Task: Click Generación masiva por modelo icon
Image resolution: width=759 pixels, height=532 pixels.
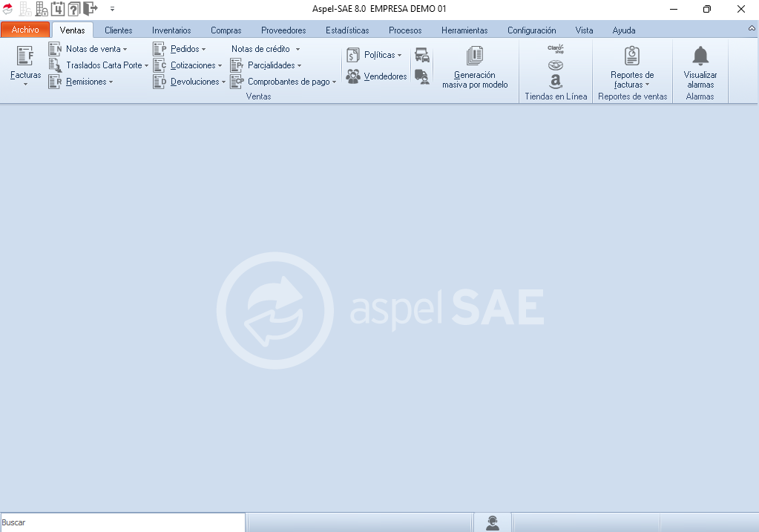Action: 475,56
